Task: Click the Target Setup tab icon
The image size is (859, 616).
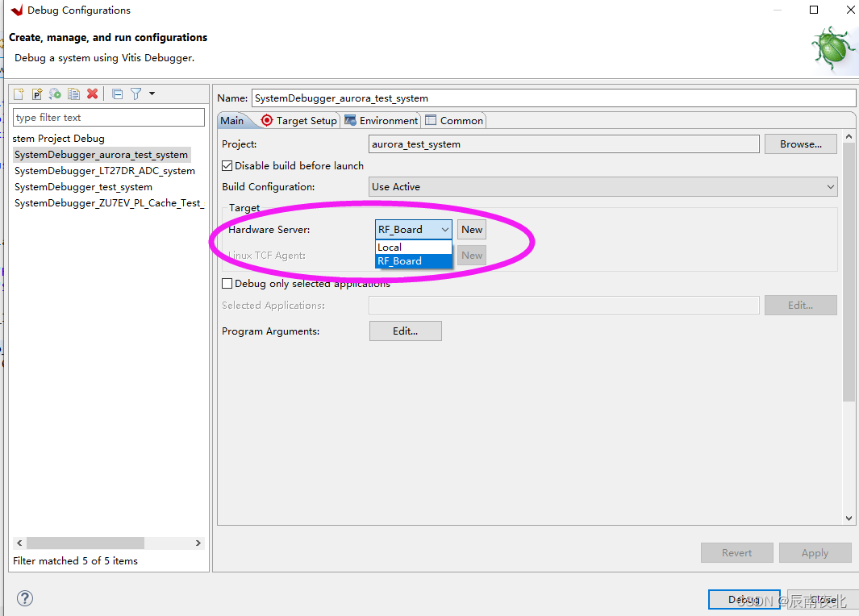Action: [x=267, y=120]
